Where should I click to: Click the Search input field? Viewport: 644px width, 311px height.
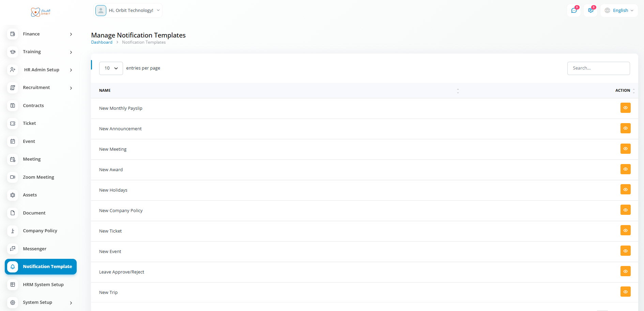point(598,68)
